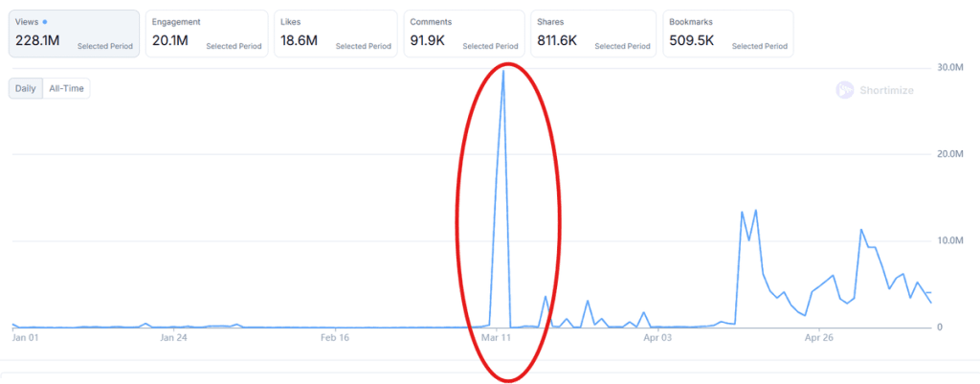980x384 pixels.
Task: Click the Apr 03 x-axis date label
Action: [x=657, y=338]
